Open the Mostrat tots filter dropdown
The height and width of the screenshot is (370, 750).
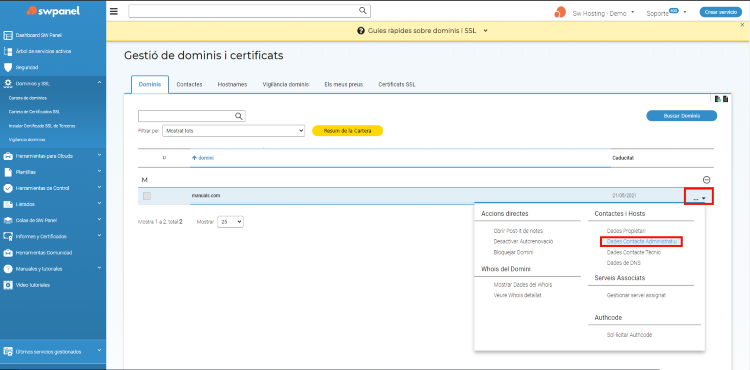coord(233,131)
